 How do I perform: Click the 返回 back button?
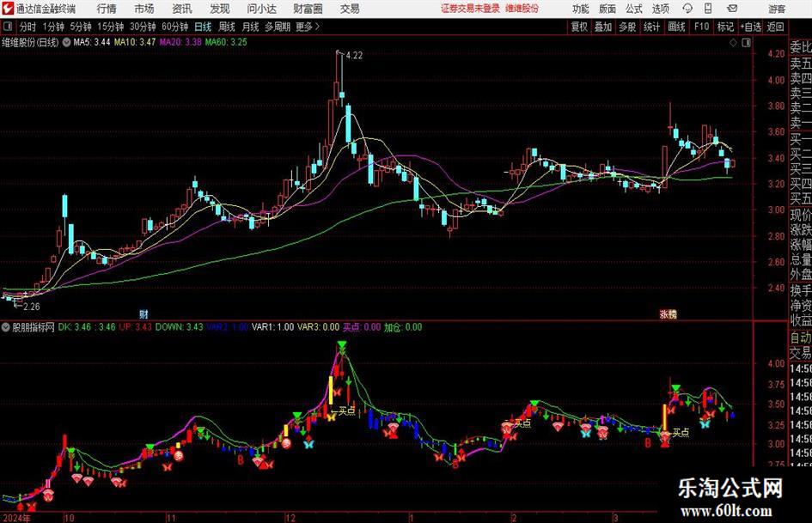tap(775, 27)
